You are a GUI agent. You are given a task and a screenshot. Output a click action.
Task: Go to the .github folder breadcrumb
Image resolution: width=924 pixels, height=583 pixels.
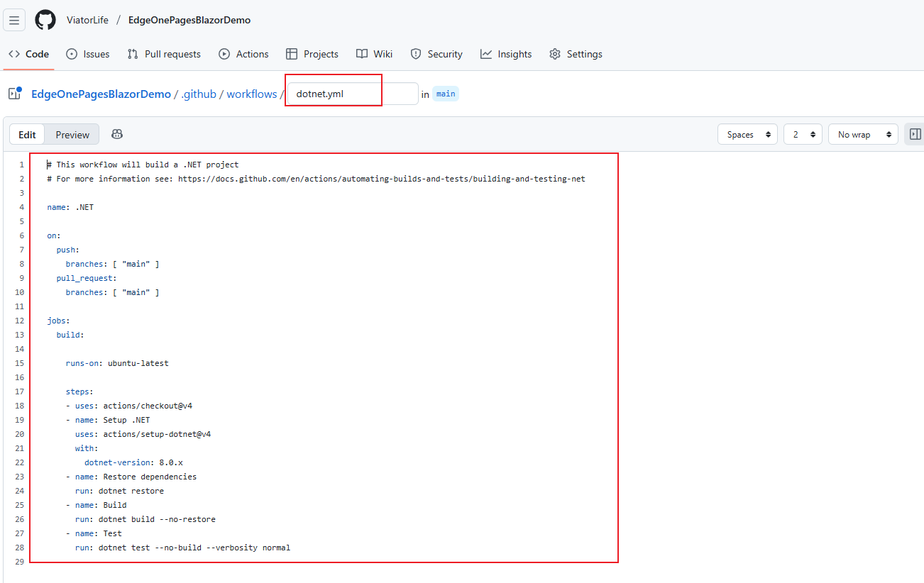point(199,94)
